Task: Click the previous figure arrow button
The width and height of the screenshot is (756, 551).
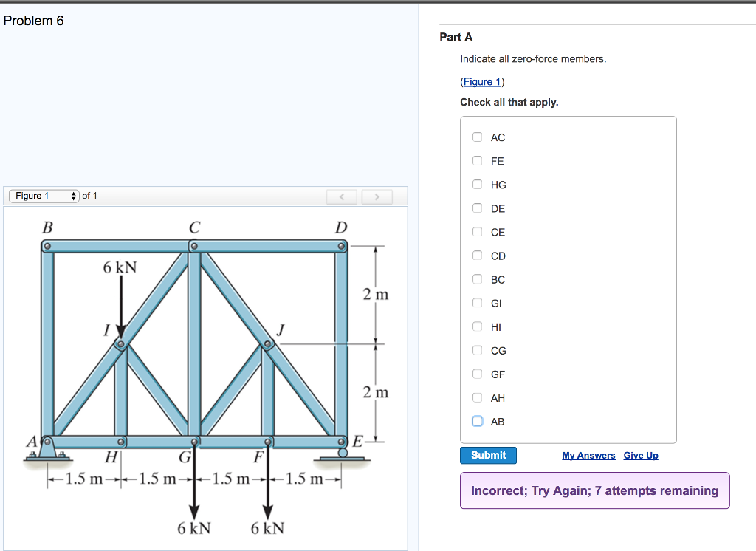Action: [342, 196]
